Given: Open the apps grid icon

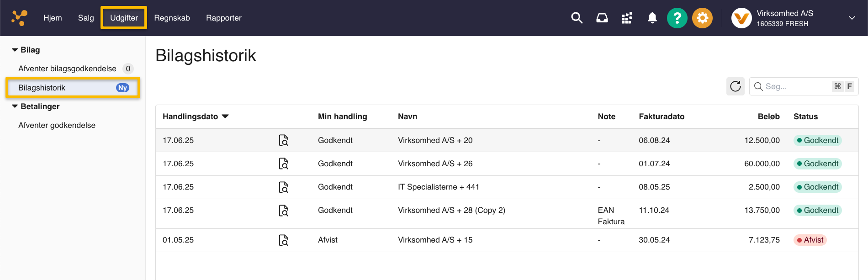Looking at the screenshot, I should point(627,18).
